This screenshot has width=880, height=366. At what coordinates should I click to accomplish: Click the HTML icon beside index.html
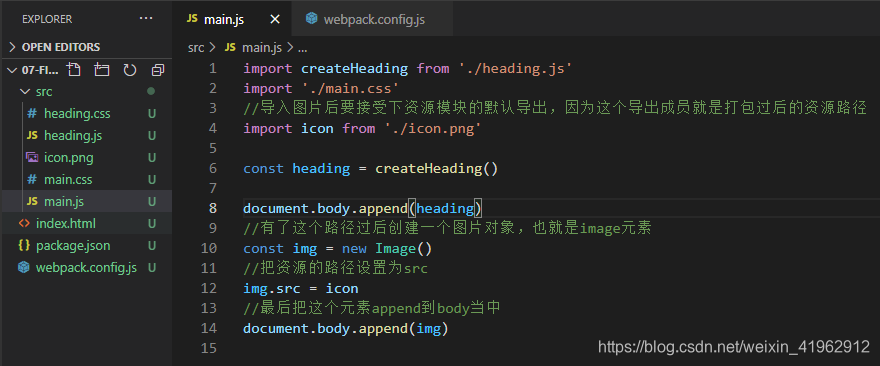point(24,223)
